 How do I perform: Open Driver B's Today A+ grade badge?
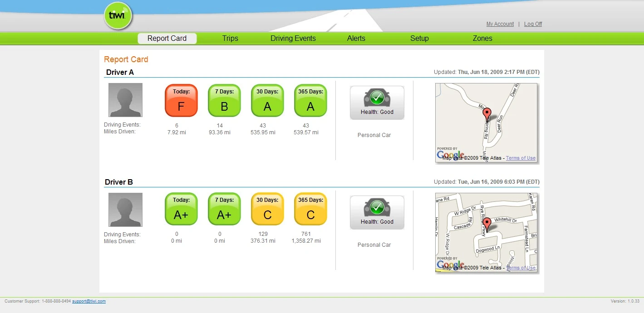181,209
